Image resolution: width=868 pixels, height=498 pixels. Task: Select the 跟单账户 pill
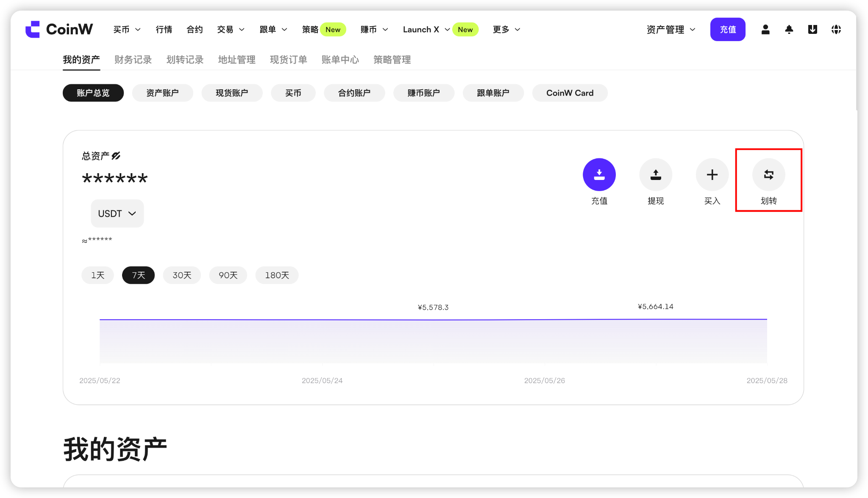click(x=493, y=93)
